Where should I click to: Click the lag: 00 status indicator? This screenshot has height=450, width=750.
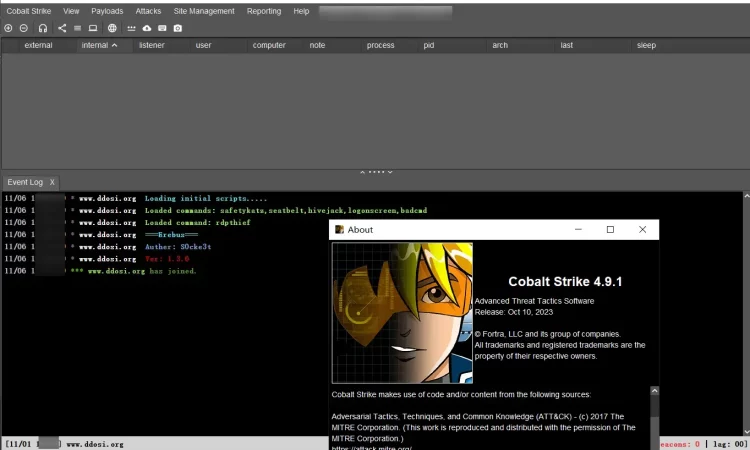click(x=729, y=444)
